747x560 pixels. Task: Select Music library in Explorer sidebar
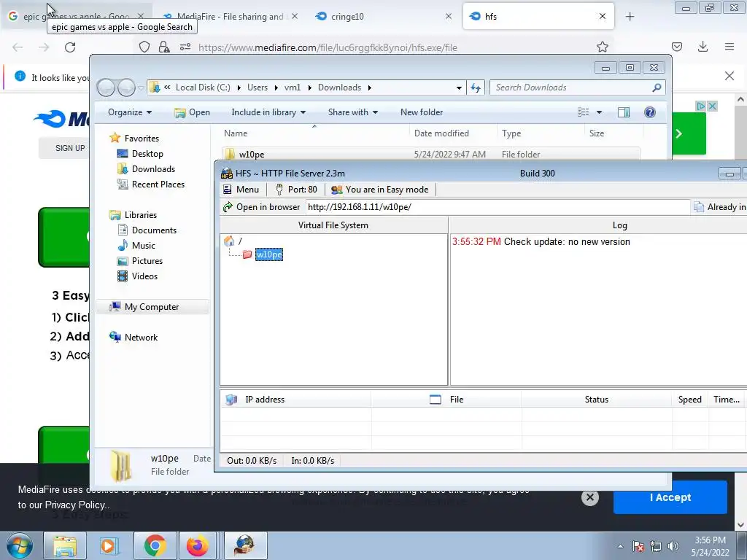click(144, 246)
